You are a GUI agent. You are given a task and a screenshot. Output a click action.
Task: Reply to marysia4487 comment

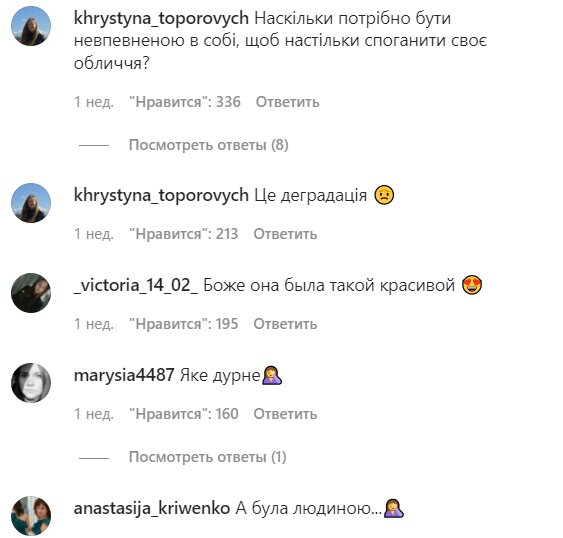coord(285,414)
